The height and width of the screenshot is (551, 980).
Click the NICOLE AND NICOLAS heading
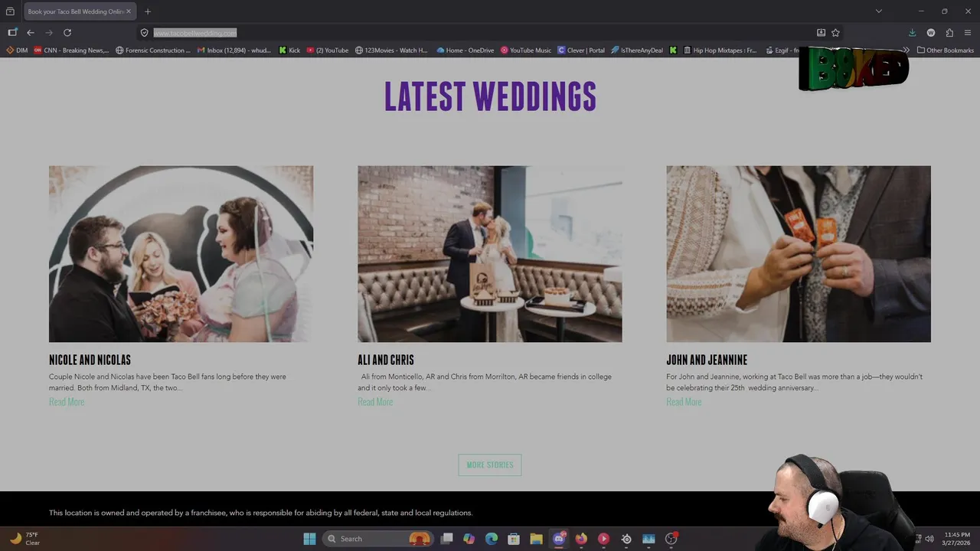click(90, 360)
